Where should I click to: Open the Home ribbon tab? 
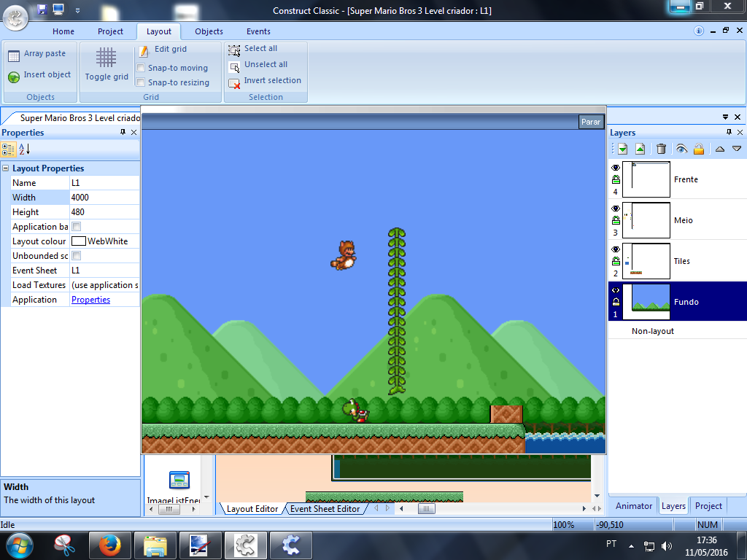(x=63, y=31)
